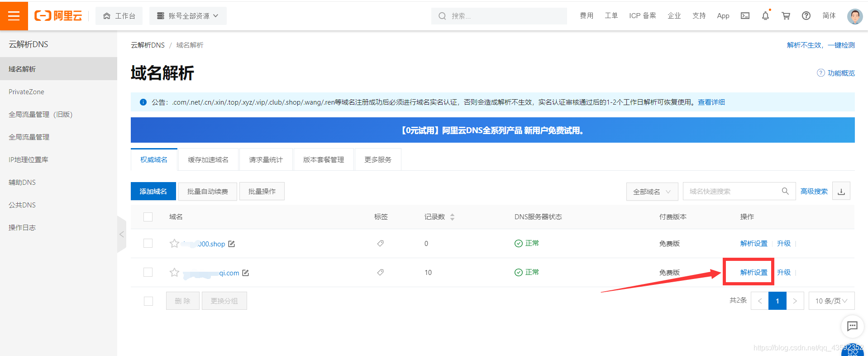Click 升级 in the .shop row
868x356 pixels.
click(784, 243)
